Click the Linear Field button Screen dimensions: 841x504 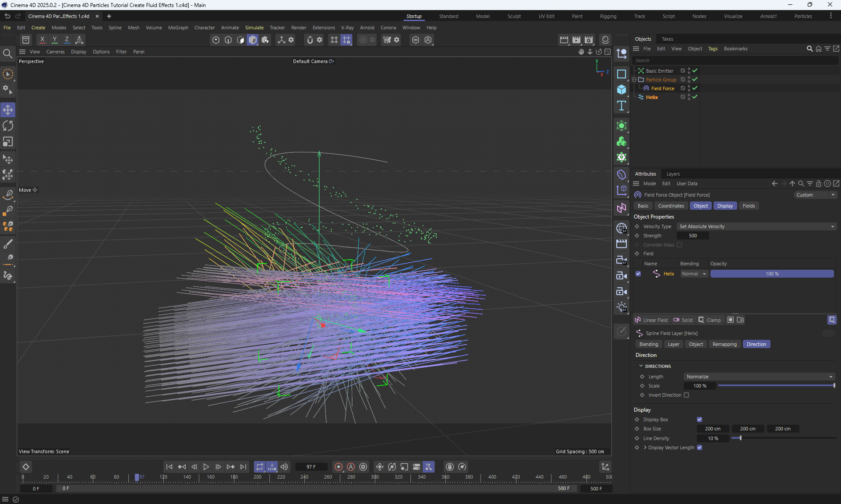click(x=651, y=320)
